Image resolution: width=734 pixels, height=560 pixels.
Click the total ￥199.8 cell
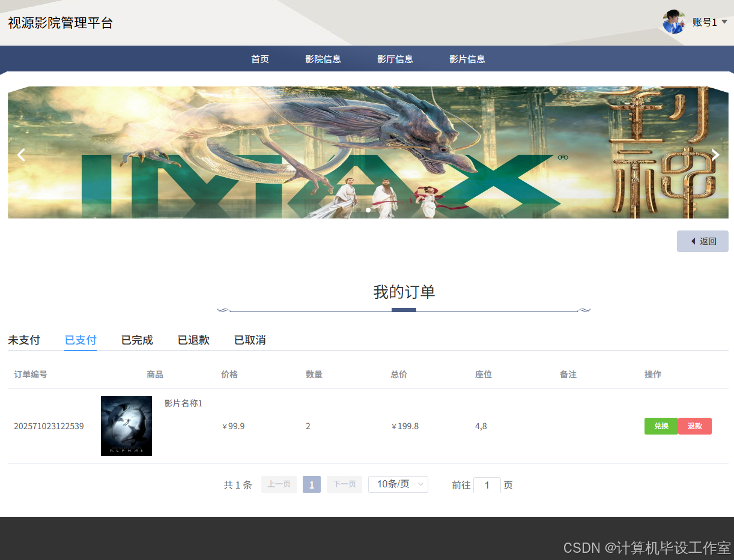(405, 426)
